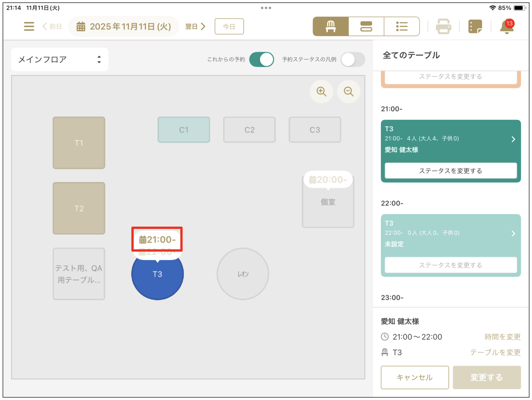The width and height of the screenshot is (532, 400).
Task: Open the date picker 2025年11月11日
Action: point(124,26)
